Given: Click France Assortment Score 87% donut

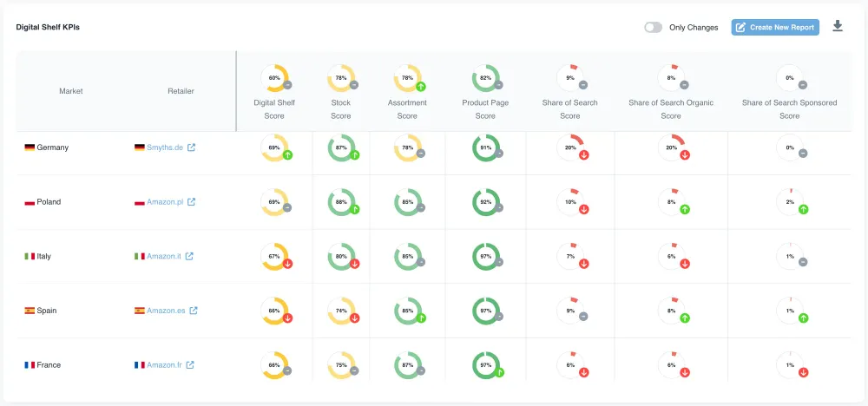Looking at the screenshot, I should coord(408,365).
